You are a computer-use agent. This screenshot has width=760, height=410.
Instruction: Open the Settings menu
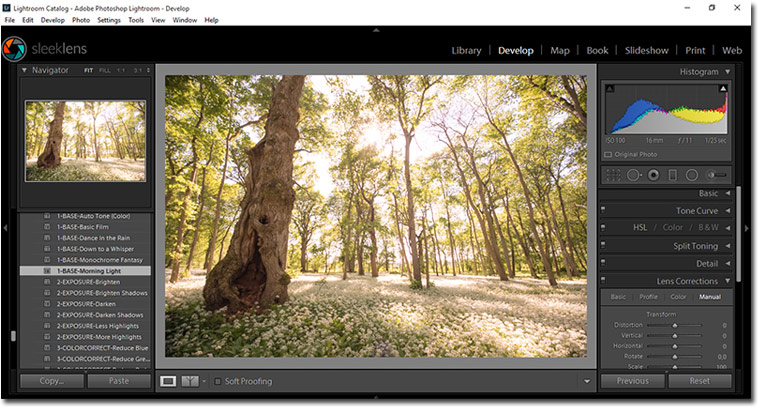click(109, 20)
